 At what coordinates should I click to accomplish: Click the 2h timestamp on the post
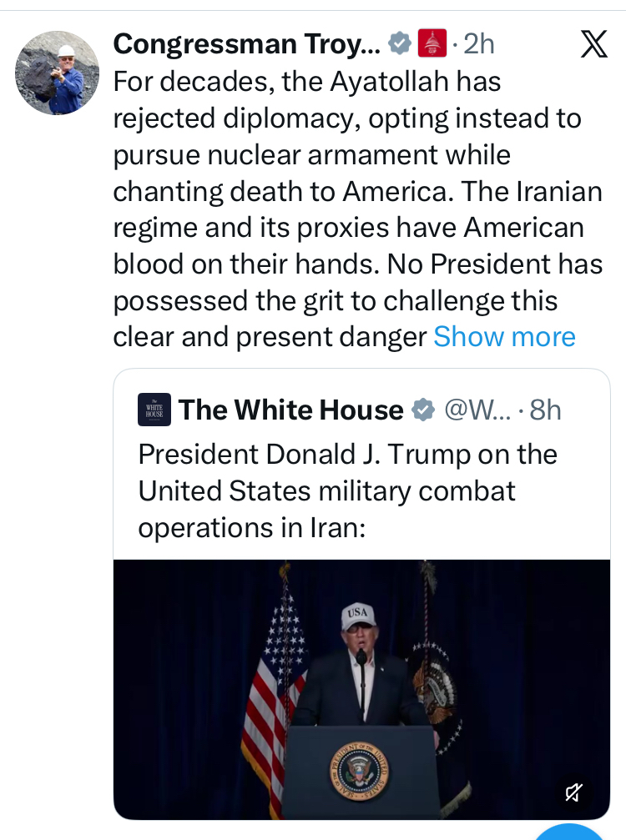coord(479,43)
